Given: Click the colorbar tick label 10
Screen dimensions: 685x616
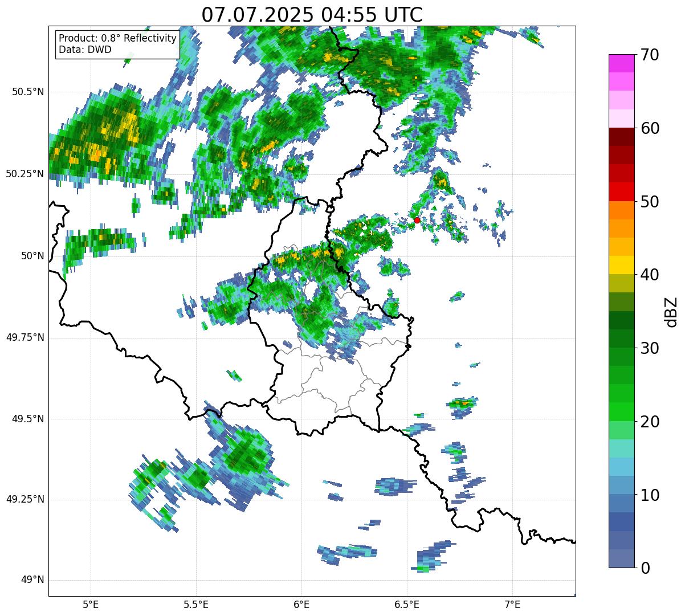Looking at the screenshot, I should (649, 495).
